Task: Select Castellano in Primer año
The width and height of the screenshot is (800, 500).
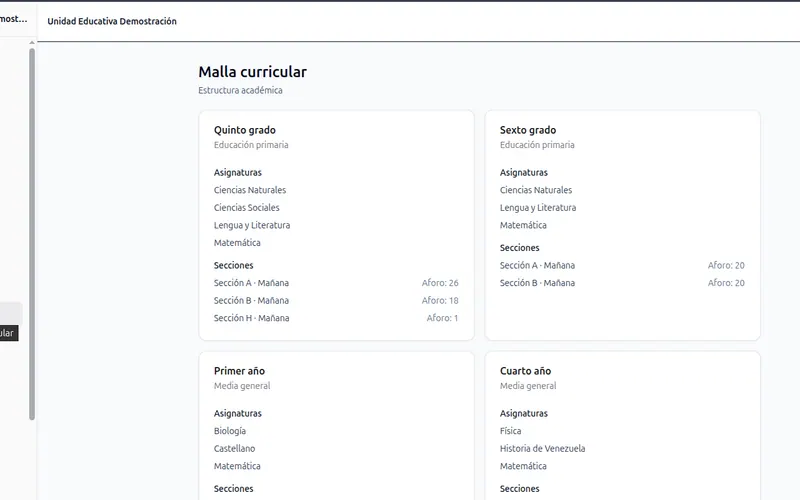Action: coord(235,448)
